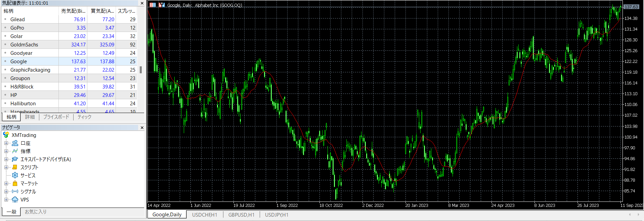Viewport: 644px width, 221px height.
Task: Switch to the GBPUSD,H1 chart tab
Action: pyautogui.click(x=241, y=215)
